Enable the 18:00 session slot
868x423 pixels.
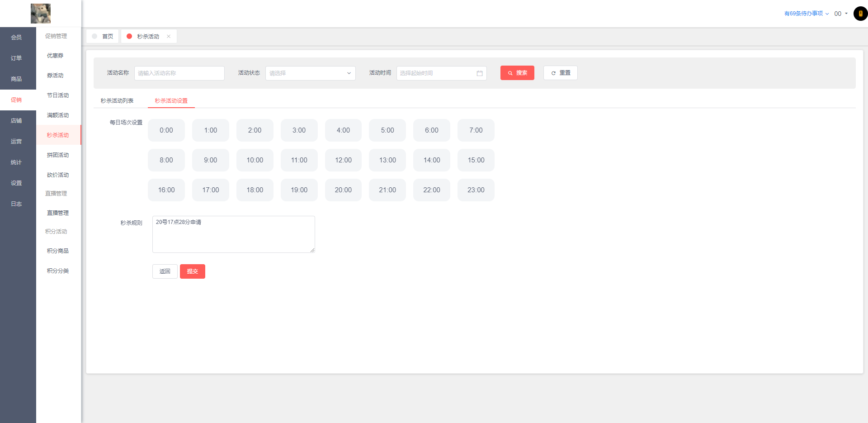click(x=255, y=190)
